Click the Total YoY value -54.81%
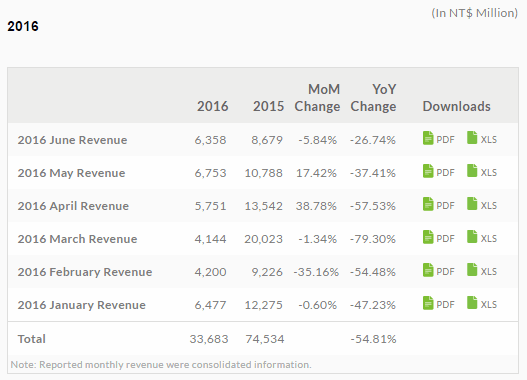The image size is (527, 380). 373,339
